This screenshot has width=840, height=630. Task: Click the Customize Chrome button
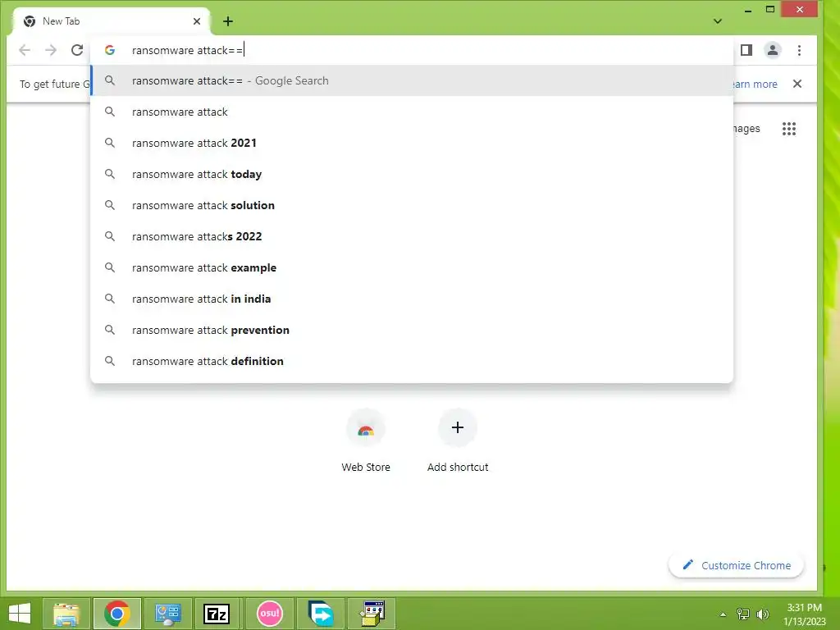[x=736, y=566]
